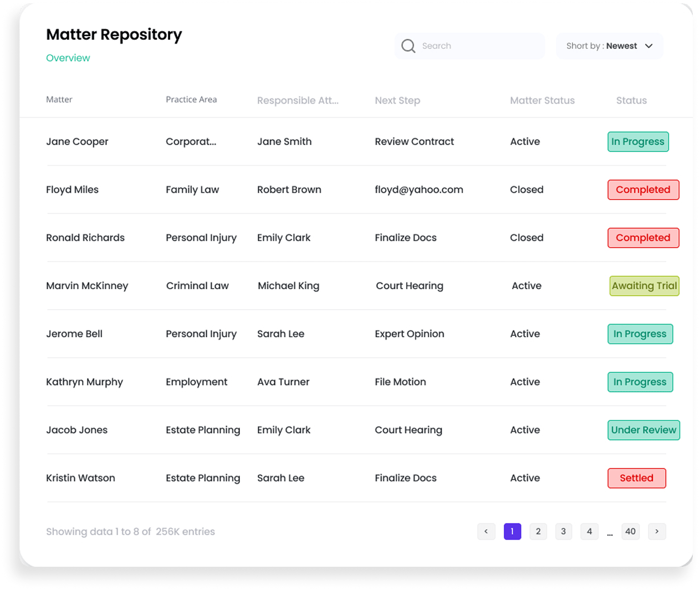This screenshot has height=590, width=700.
Task: Click the next page arrow
Action: click(657, 531)
